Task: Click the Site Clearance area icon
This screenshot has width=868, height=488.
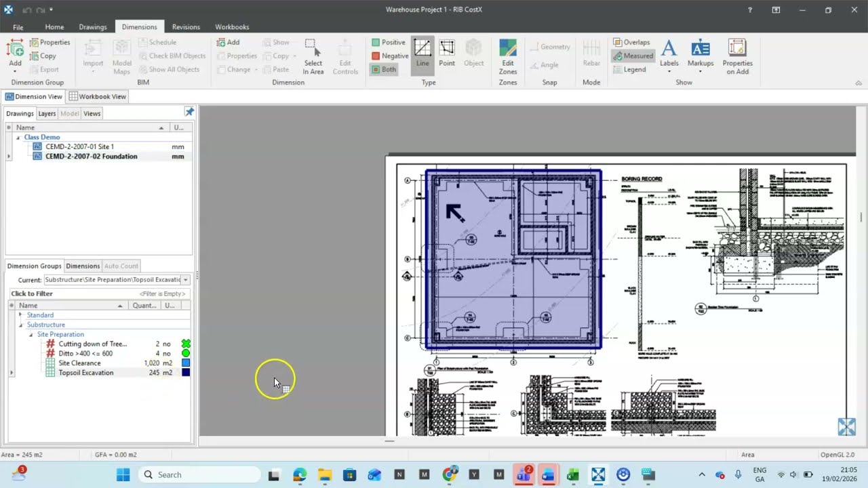Action: coord(50,363)
